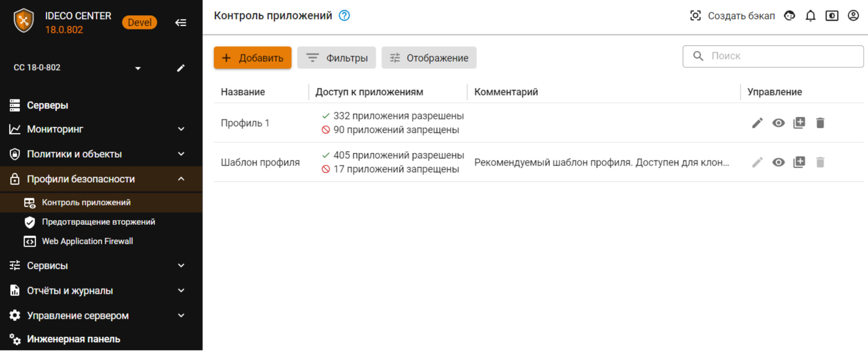
Task: Duplicate Профиль 1 using the copy icon
Action: click(799, 123)
